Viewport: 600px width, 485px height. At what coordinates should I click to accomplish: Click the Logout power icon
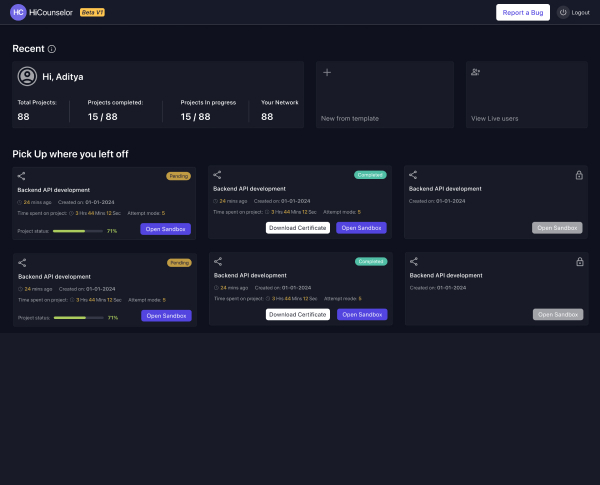click(563, 12)
